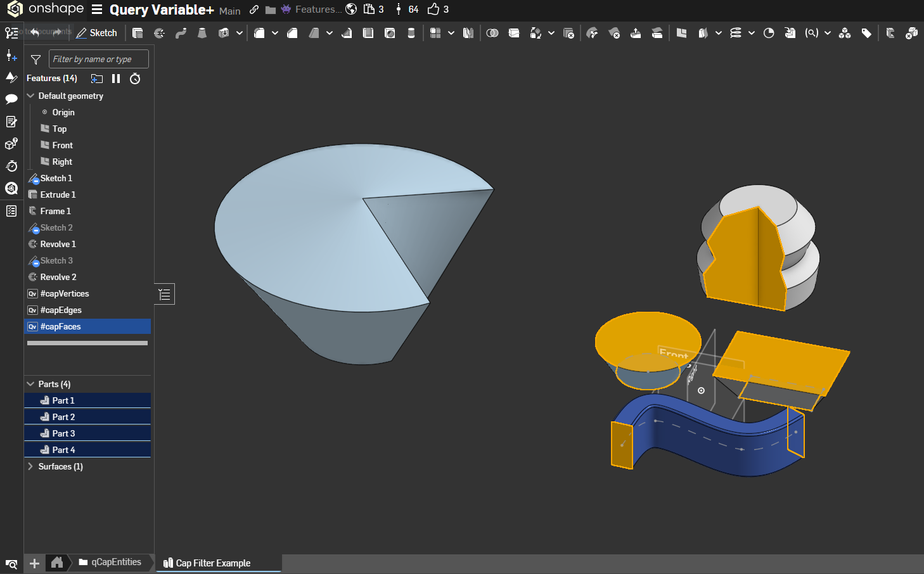Click the Sketch button
Screen dimensions: 924x574
click(x=97, y=33)
